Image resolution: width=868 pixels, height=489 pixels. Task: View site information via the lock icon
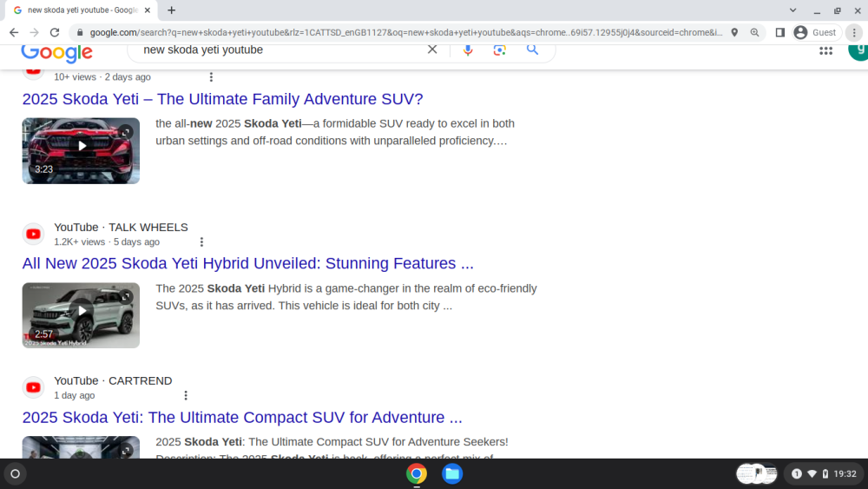80,33
